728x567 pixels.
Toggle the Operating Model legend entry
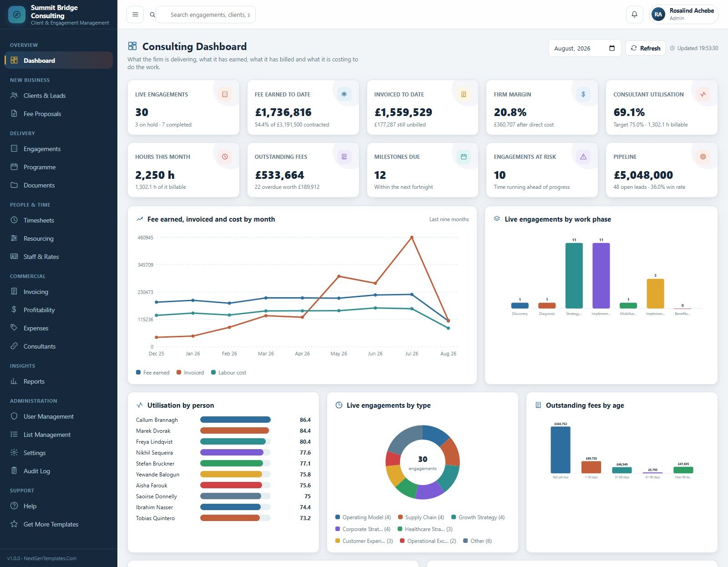(363, 517)
